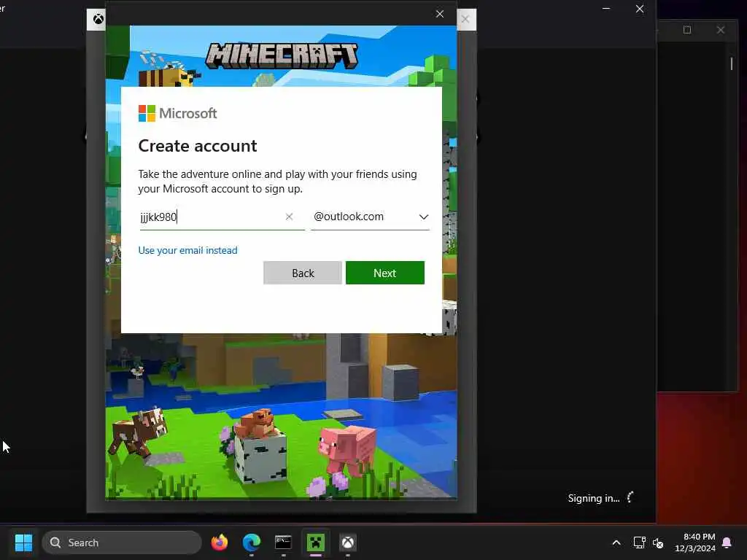Switch to the terminal app in taskbar
Viewport: 747px width, 560px height.
284,542
